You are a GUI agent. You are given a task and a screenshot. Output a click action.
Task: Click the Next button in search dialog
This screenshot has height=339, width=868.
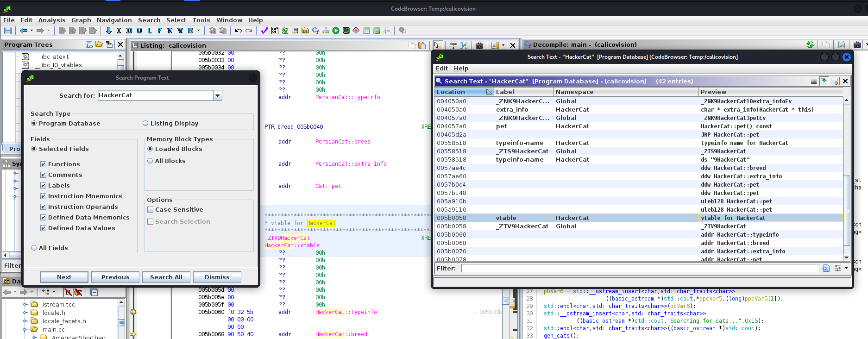[x=64, y=277]
